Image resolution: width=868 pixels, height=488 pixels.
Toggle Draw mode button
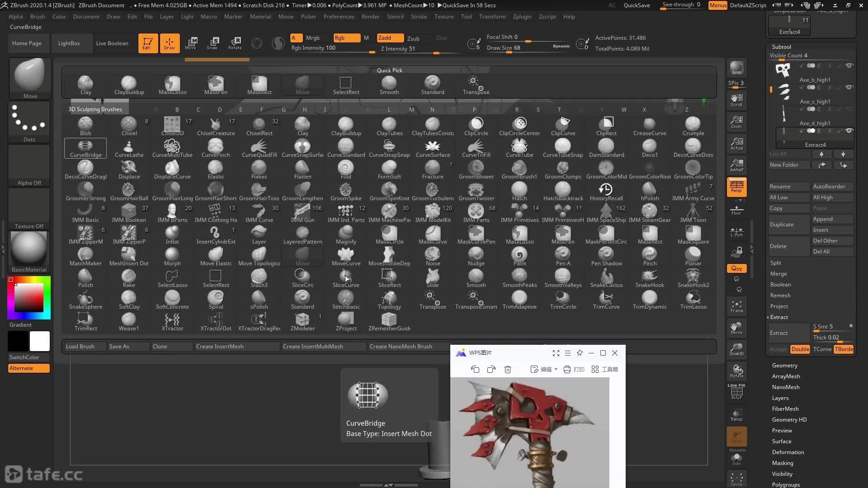click(170, 43)
